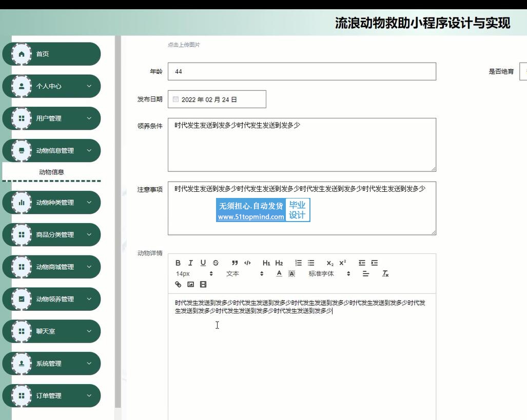The height and width of the screenshot is (420, 527).
Task: Decrease text indent in editor
Action: pyautogui.click(x=362, y=263)
